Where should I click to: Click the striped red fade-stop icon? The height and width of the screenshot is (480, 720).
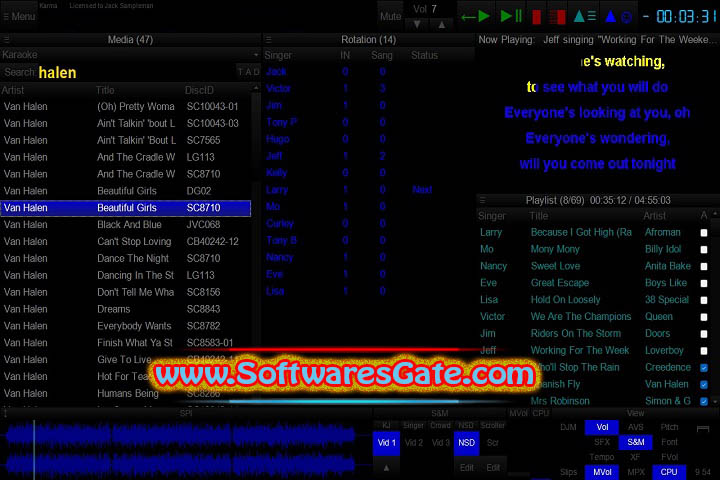pos(557,17)
